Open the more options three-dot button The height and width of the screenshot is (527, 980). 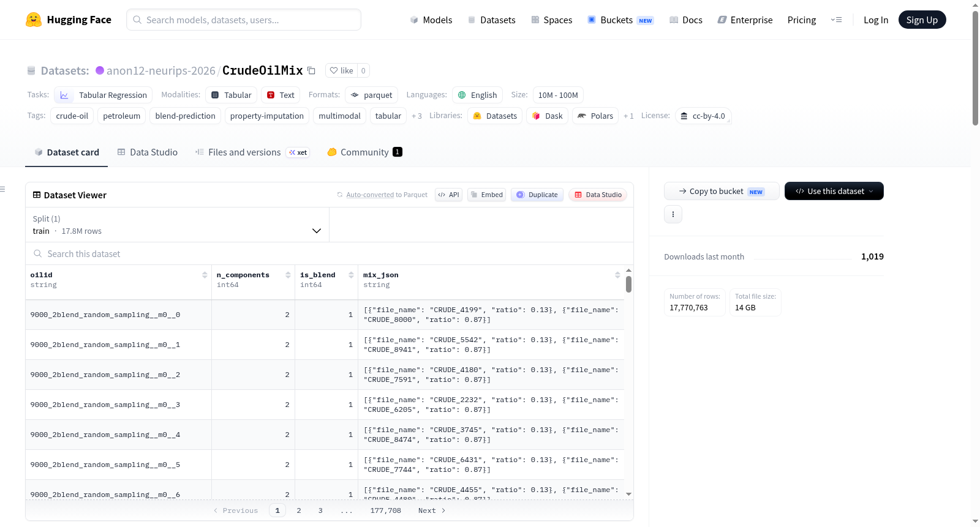pos(673,214)
